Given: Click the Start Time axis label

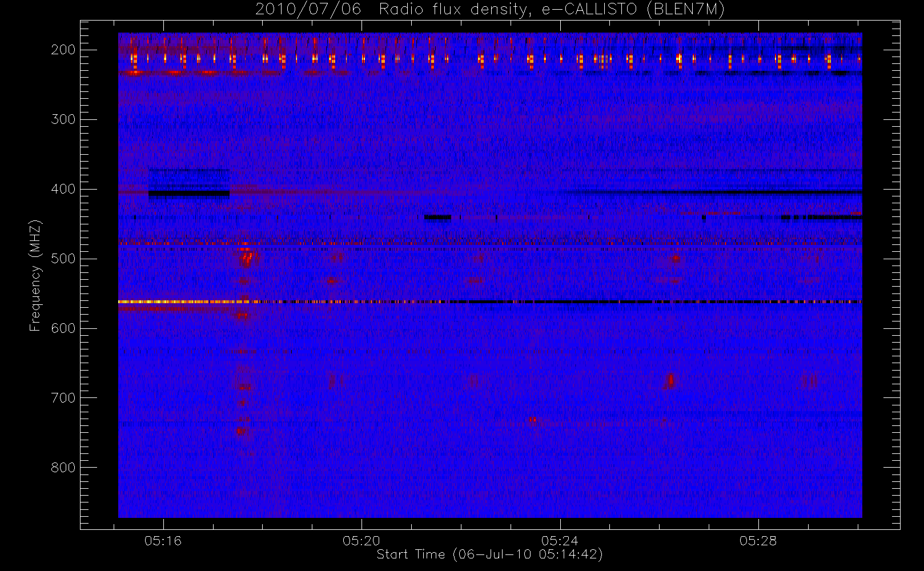Looking at the screenshot, I should pos(490,554).
